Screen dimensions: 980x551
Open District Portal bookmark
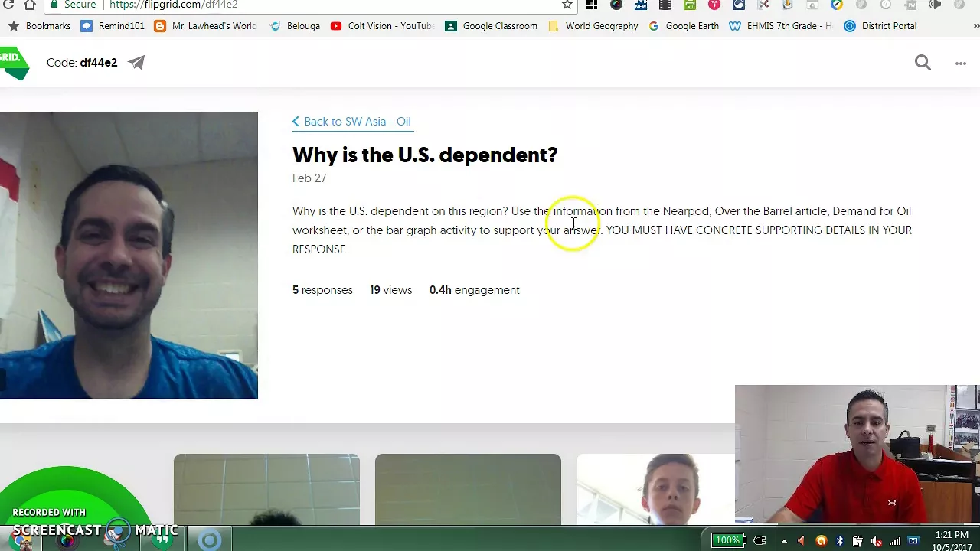pyautogui.click(x=880, y=26)
